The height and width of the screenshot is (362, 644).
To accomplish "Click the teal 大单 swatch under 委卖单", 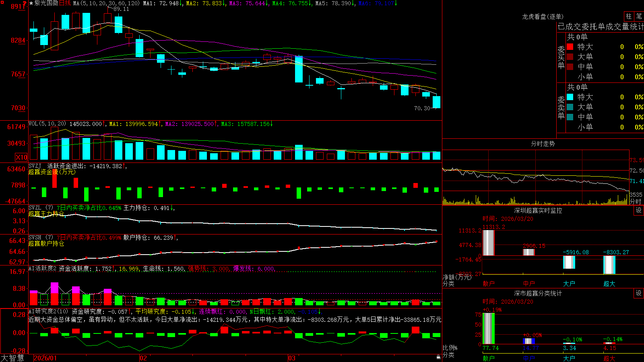I will [x=570, y=107].
